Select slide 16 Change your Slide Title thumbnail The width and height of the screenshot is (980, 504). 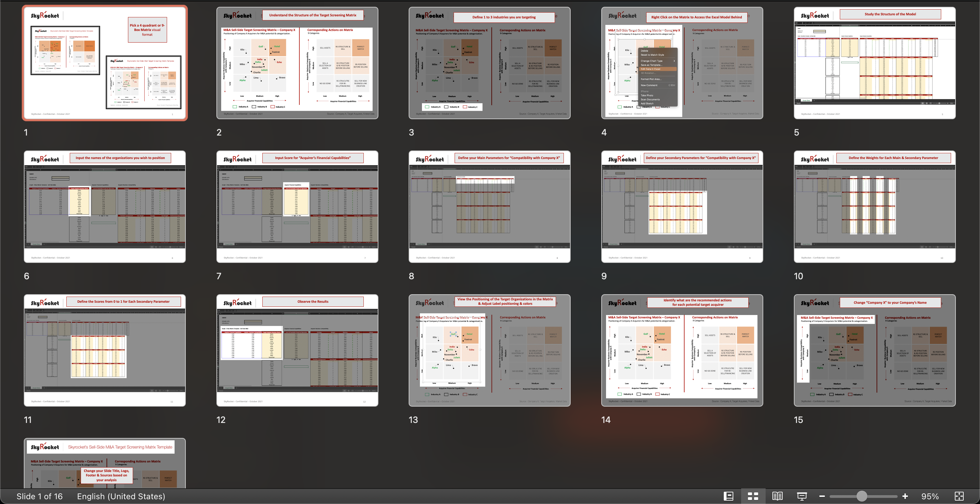(104, 463)
